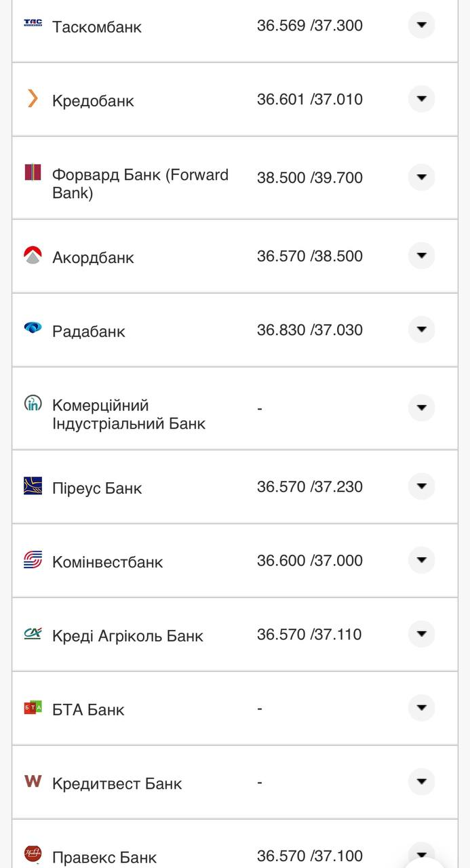Open the Піреус Банк name link

[x=97, y=488]
